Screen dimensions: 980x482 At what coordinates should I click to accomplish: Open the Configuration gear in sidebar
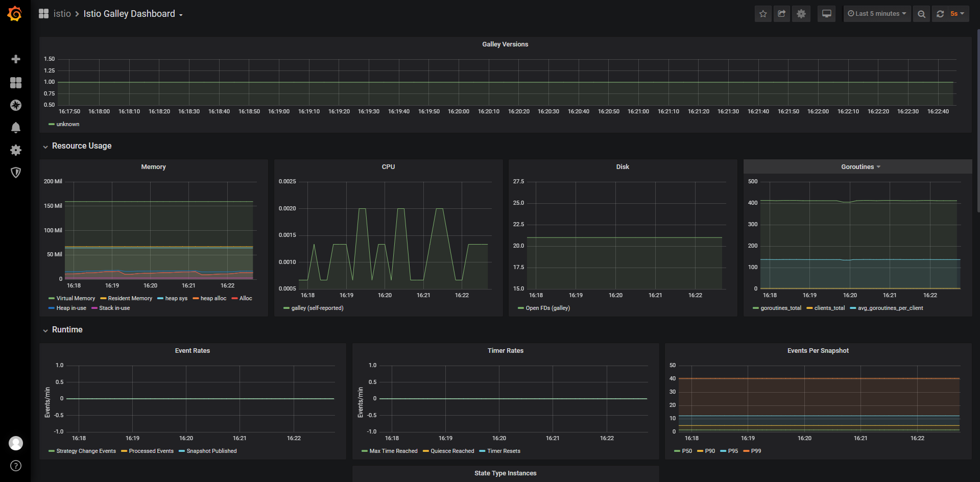[16, 150]
